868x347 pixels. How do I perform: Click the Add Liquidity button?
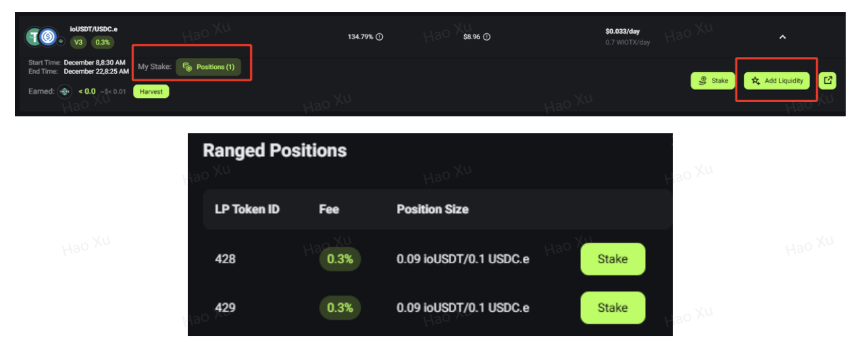(777, 80)
